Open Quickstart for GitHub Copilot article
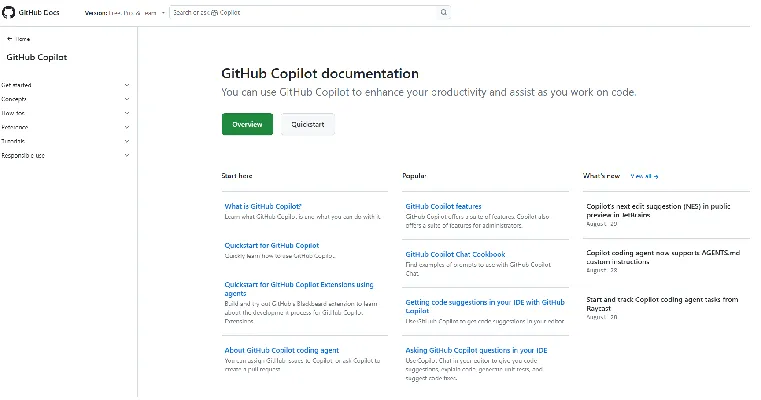Image resolution: width=761 pixels, height=400 pixels. pos(272,246)
